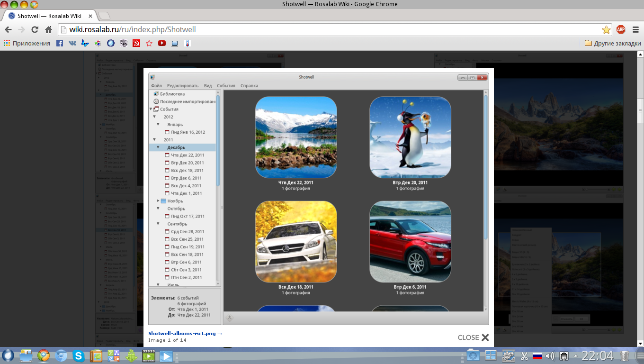Collapse the 2012 year node
The image size is (644, 364).
pyautogui.click(x=154, y=117)
